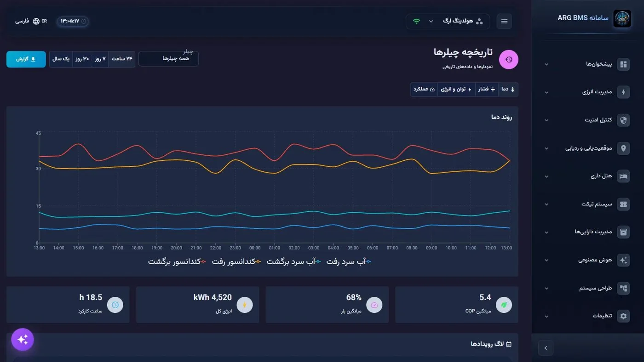644x362 pixels.
Task: Click the مدیریت دارایی‌ها archive icon
Action: click(623, 232)
